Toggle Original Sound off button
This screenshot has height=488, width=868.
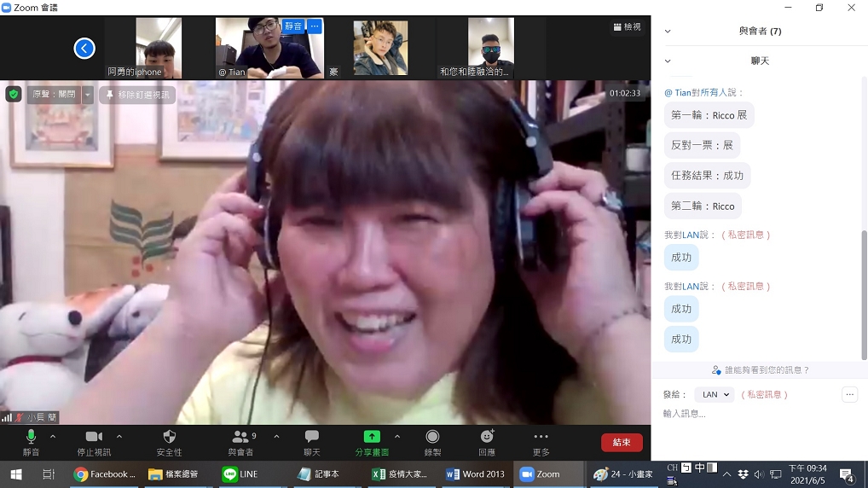[x=54, y=95]
